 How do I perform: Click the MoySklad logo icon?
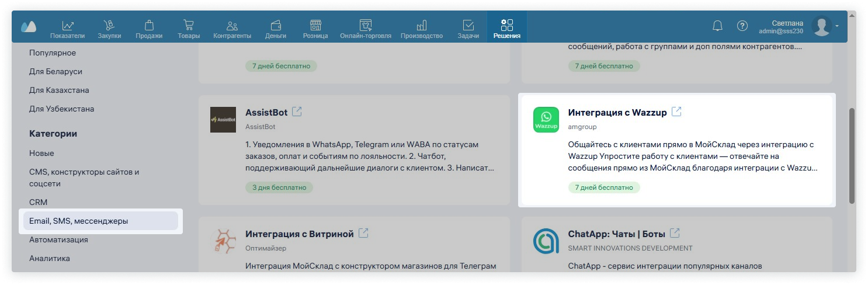click(28, 26)
